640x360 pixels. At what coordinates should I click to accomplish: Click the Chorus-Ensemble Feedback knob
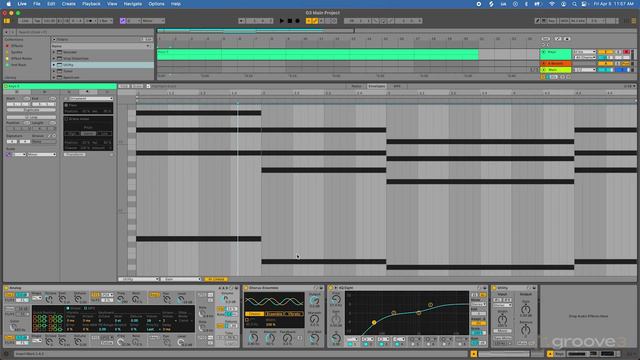tap(287, 338)
